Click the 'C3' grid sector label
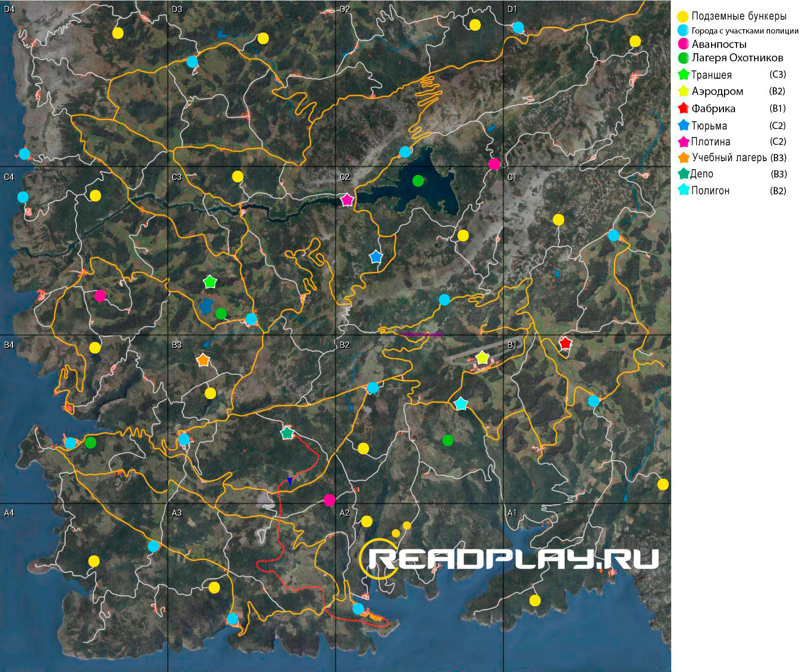805x672 pixels. [176, 177]
